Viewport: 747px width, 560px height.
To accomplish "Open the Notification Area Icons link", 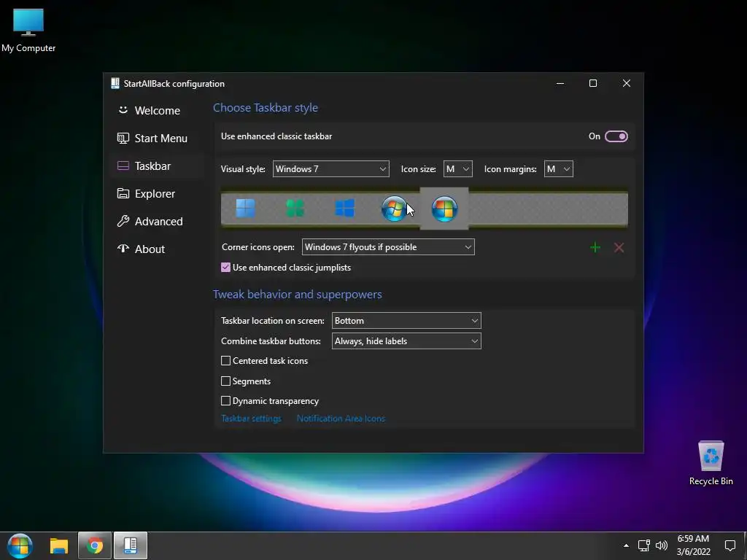I will pyautogui.click(x=341, y=419).
